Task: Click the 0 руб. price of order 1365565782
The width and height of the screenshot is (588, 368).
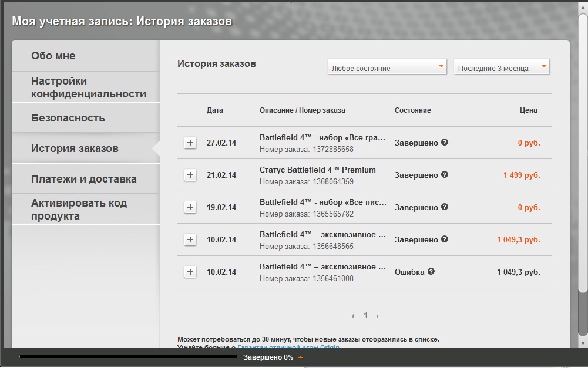Action: 529,207
